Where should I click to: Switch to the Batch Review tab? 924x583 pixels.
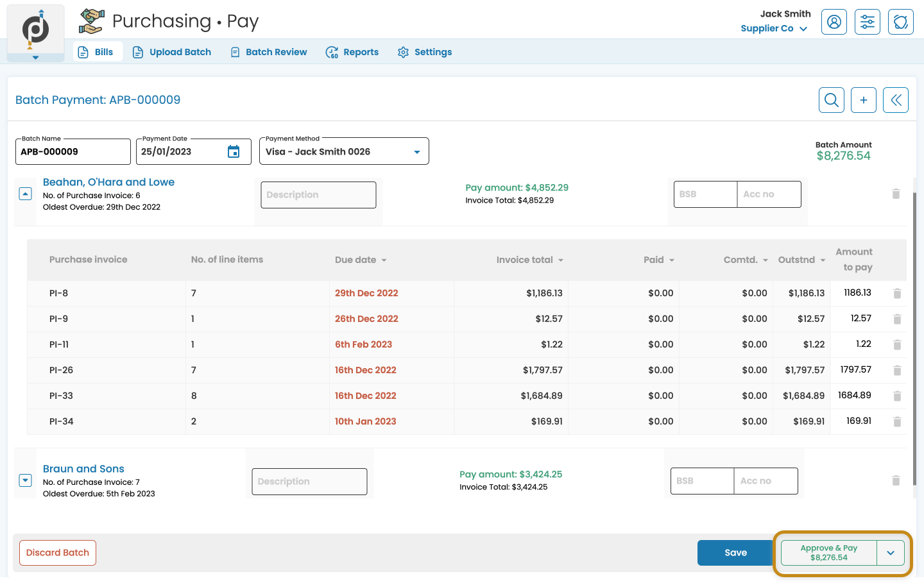(x=269, y=52)
